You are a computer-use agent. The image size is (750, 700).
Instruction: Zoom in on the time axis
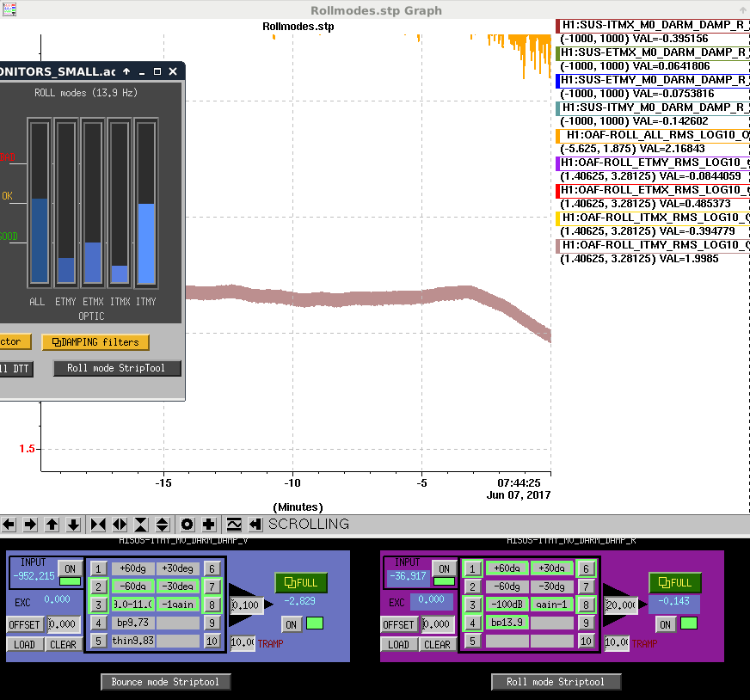(98, 525)
